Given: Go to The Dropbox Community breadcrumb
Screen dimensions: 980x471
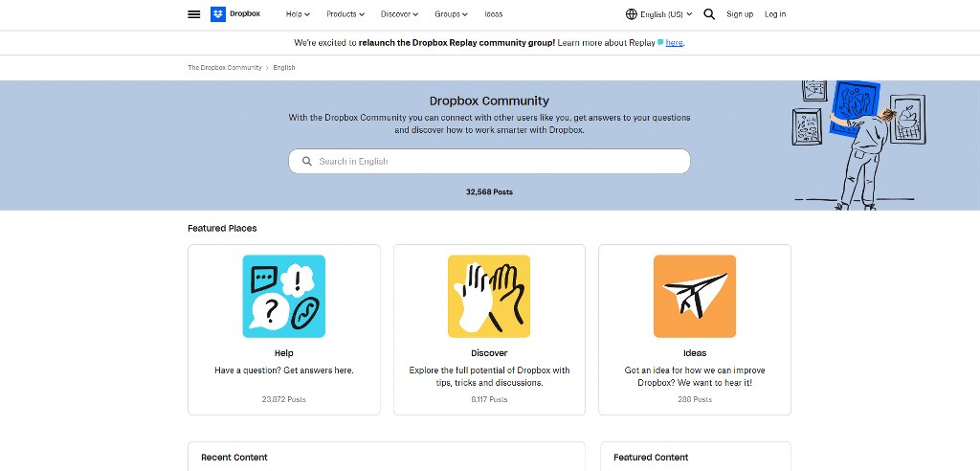Looking at the screenshot, I should 224,68.
